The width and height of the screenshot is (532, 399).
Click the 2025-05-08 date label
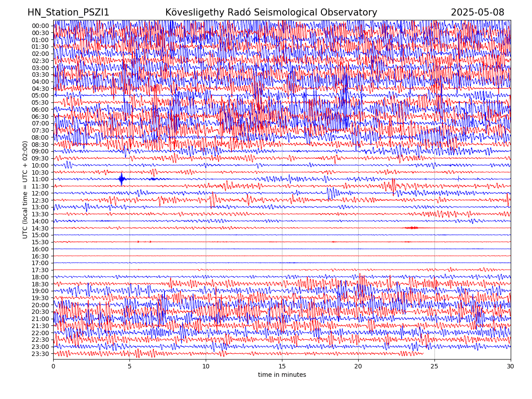(x=477, y=13)
